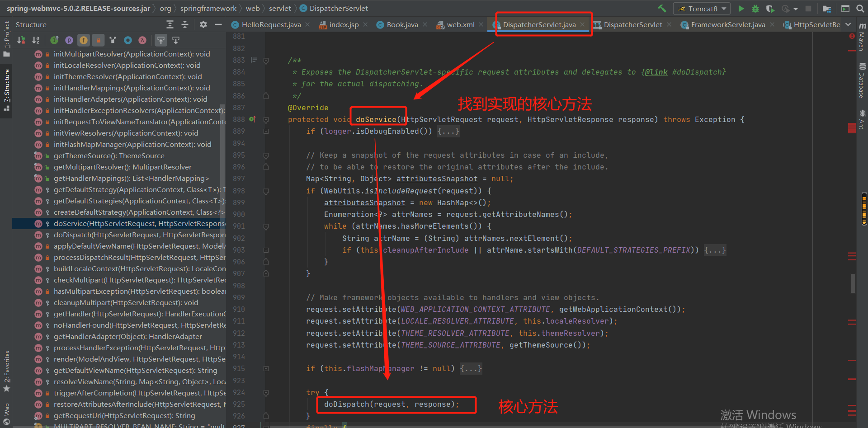Run with coverage shield icon
The image size is (868, 428).
point(770,8)
